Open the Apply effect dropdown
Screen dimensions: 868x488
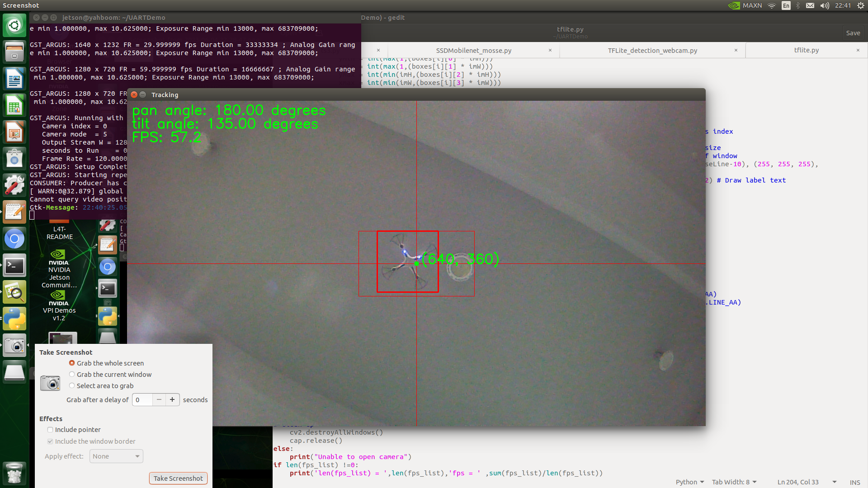click(x=116, y=456)
